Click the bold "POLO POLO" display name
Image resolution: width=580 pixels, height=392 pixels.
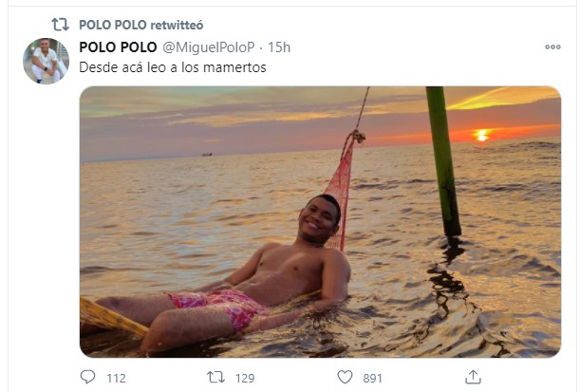click(x=118, y=47)
